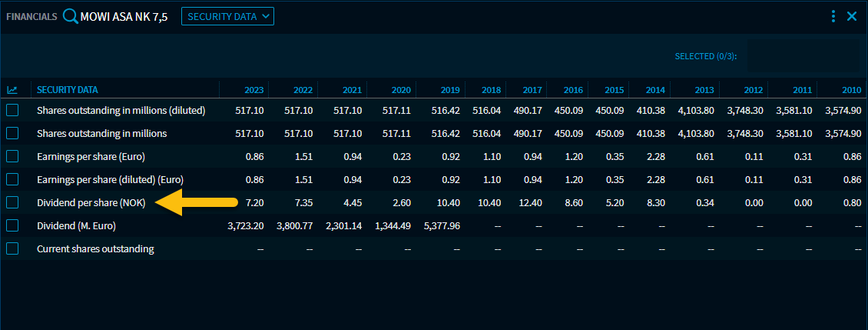Click the chart icon in table header
Image resolution: width=868 pixels, height=330 pixels.
pos(12,90)
